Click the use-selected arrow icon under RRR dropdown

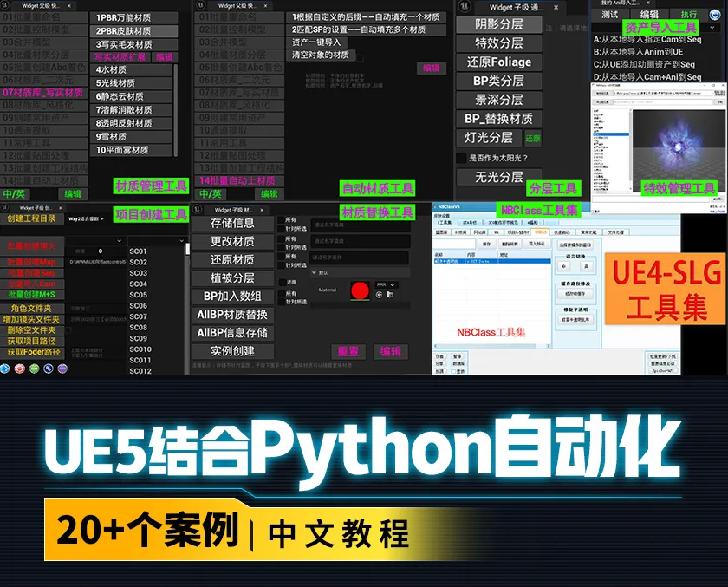(x=379, y=295)
